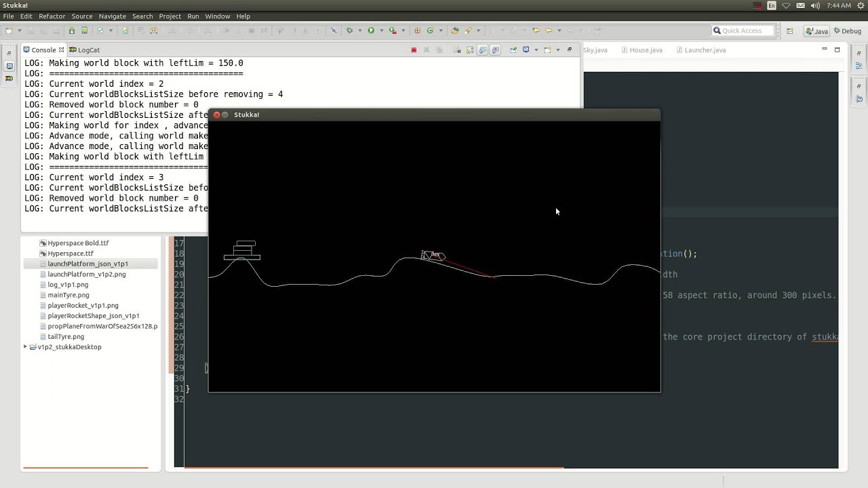
Task: Select playerRocket_v1p1.png in the file tree
Action: [x=83, y=305]
